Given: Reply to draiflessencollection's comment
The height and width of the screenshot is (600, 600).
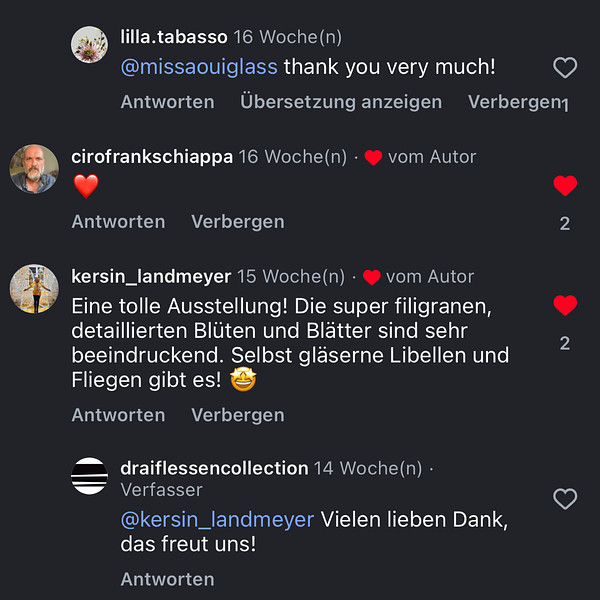Looking at the screenshot, I should point(167,579).
